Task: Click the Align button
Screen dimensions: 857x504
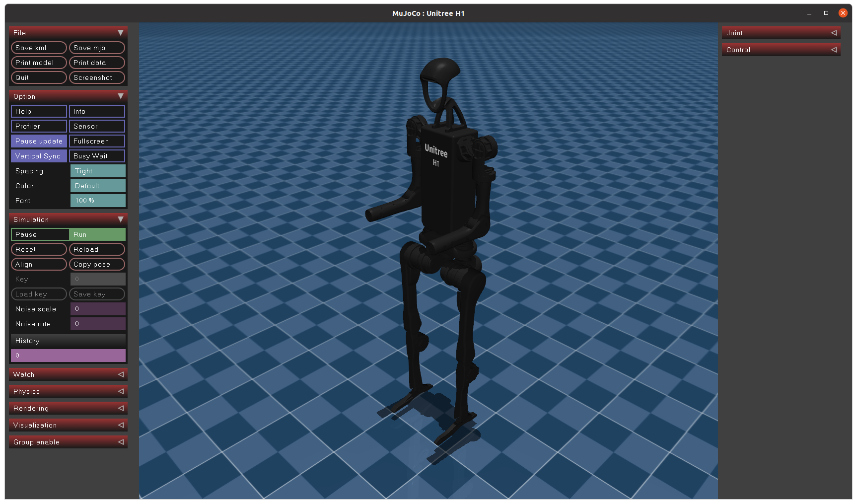Action: pos(39,264)
